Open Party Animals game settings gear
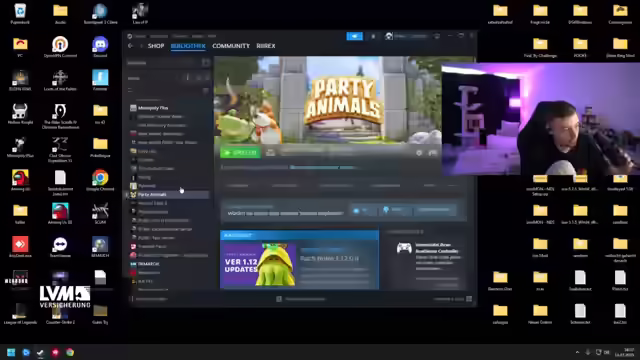 click(x=419, y=153)
